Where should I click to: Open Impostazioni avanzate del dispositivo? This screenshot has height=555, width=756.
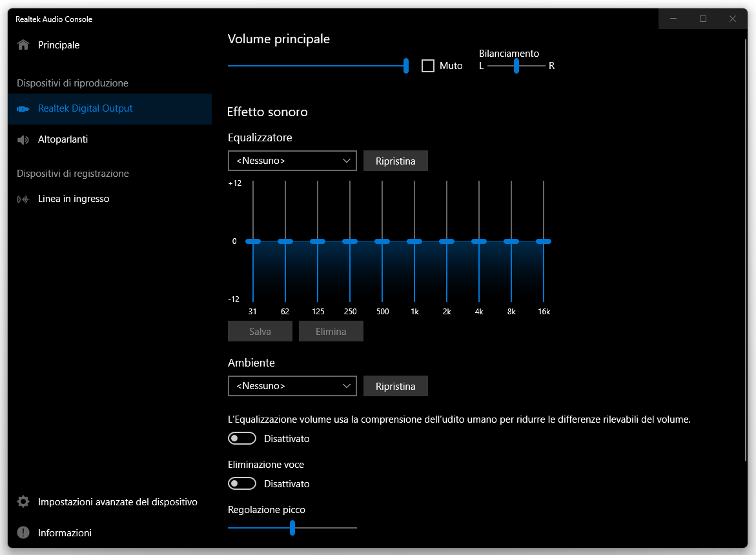(x=110, y=502)
